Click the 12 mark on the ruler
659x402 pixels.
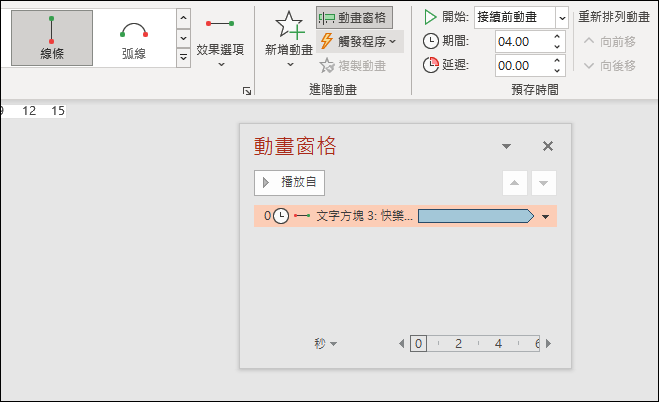tap(29, 111)
